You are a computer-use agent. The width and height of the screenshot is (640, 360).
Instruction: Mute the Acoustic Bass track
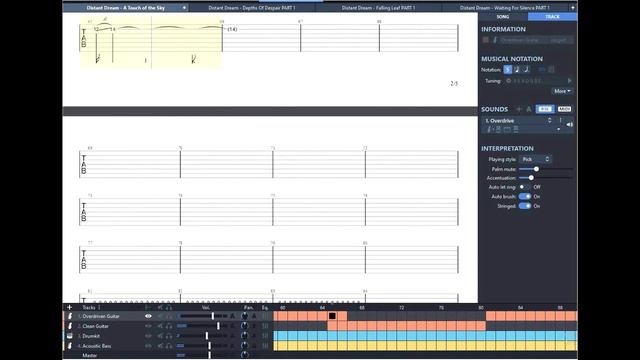(x=160, y=346)
